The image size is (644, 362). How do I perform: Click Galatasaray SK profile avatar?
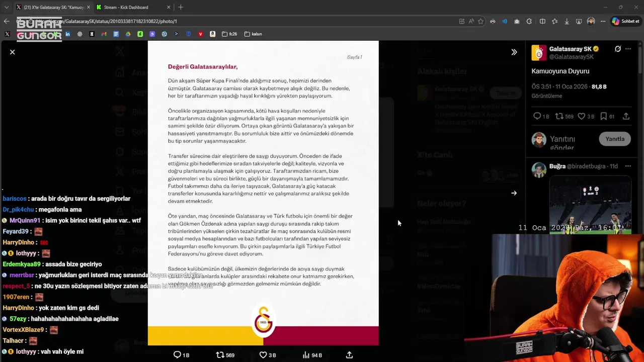539,53
